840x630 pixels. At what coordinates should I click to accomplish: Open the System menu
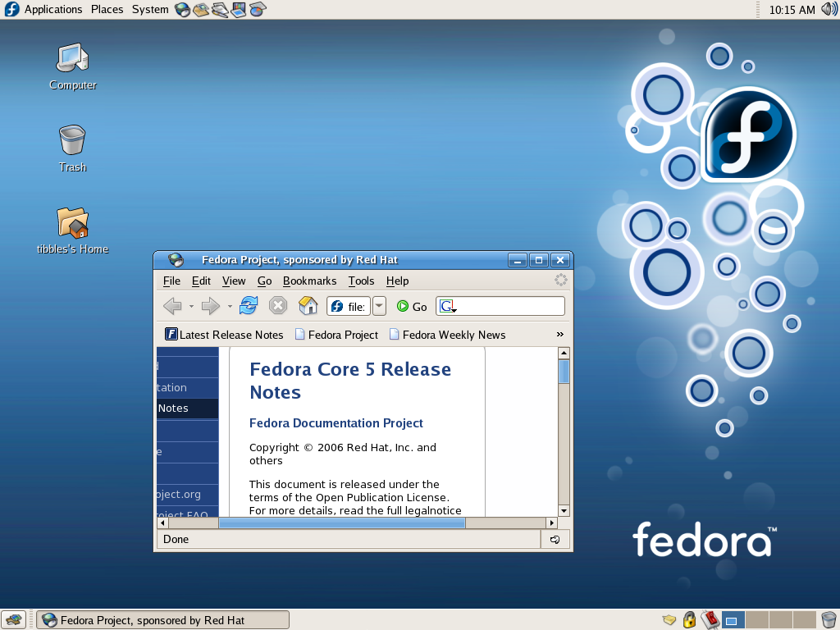click(150, 9)
